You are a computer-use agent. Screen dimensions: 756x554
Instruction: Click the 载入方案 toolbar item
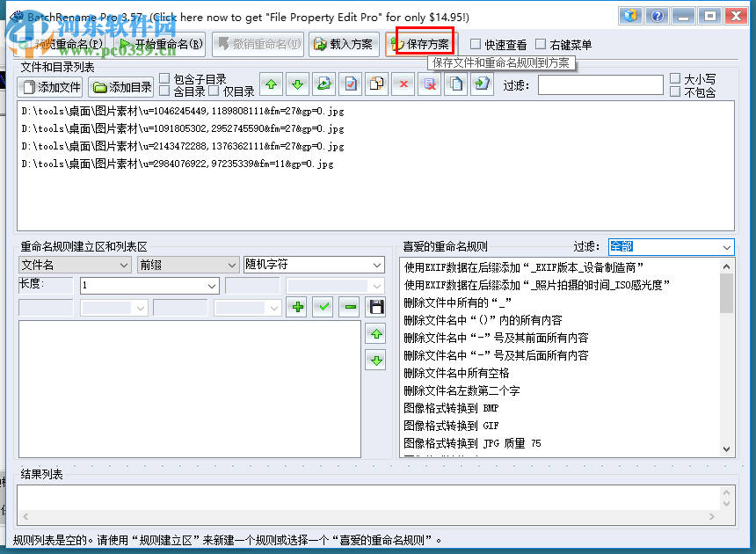click(344, 45)
